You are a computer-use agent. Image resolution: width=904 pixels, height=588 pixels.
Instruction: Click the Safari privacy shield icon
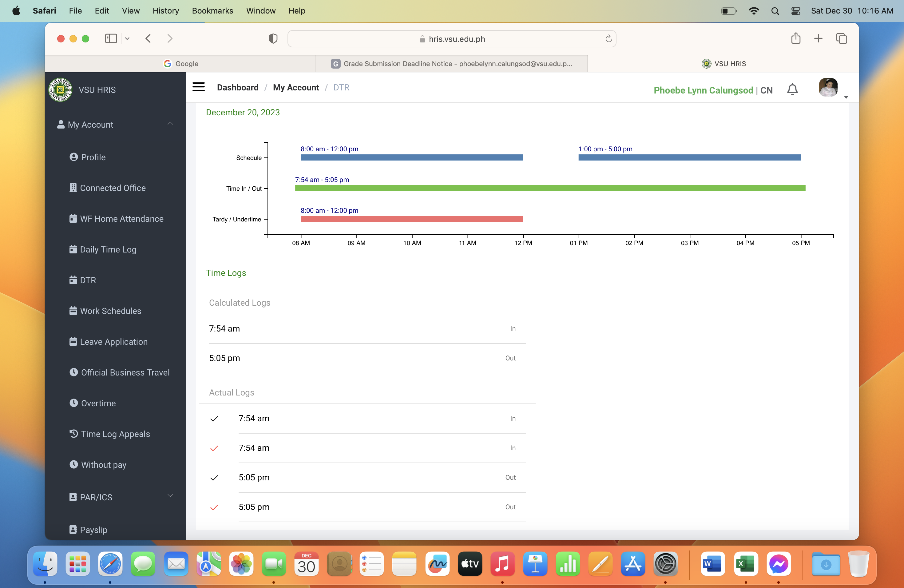pos(273,39)
